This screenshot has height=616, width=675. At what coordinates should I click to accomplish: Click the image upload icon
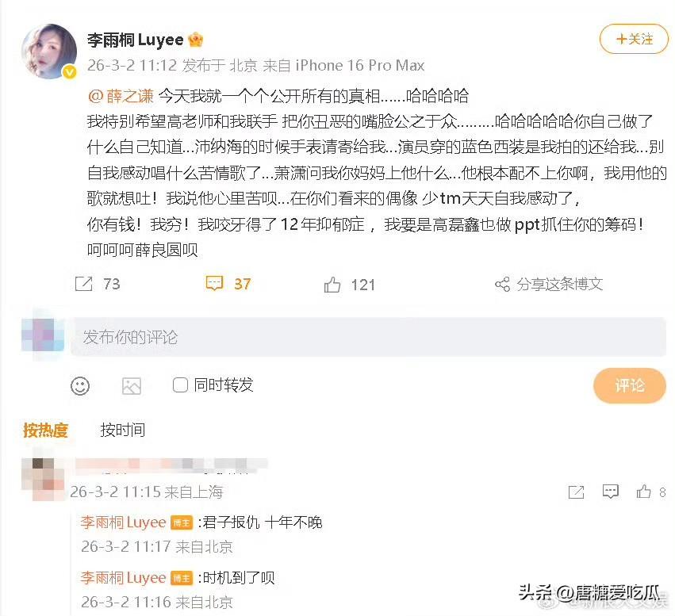[x=132, y=385]
